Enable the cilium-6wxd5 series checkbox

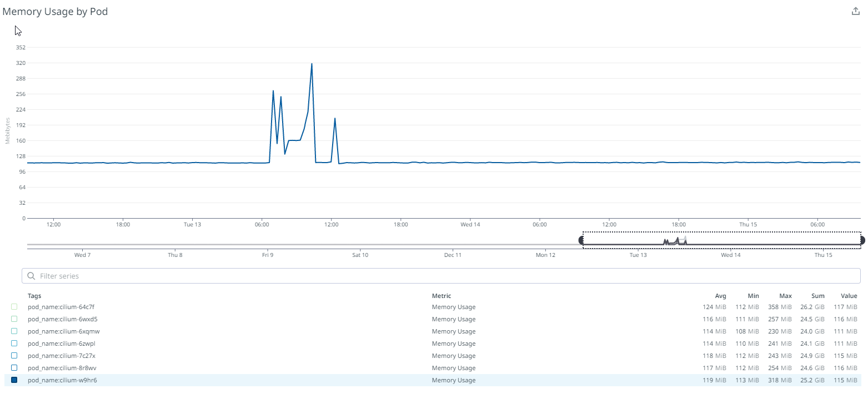(15, 319)
